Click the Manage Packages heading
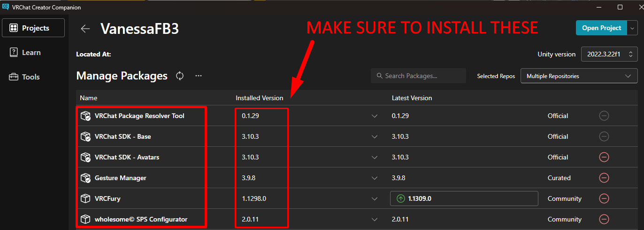This screenshot has height=230, width=644. point(122,76)
